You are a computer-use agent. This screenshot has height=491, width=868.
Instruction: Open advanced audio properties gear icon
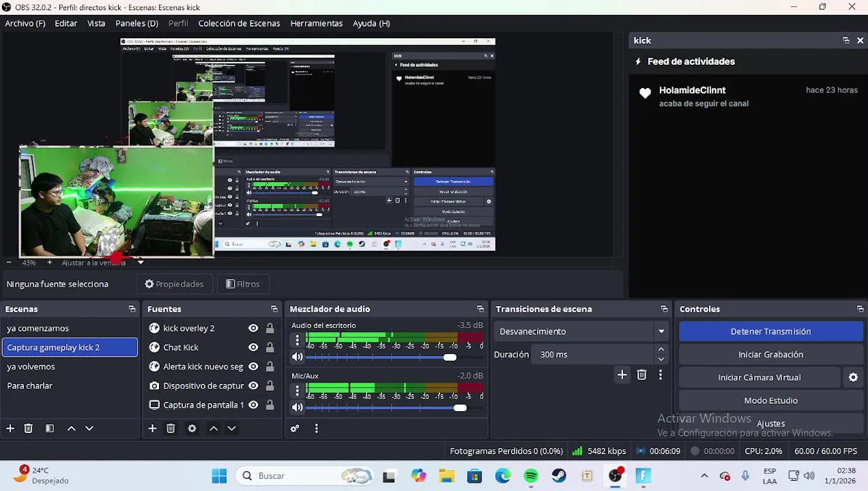click(295, 428)
